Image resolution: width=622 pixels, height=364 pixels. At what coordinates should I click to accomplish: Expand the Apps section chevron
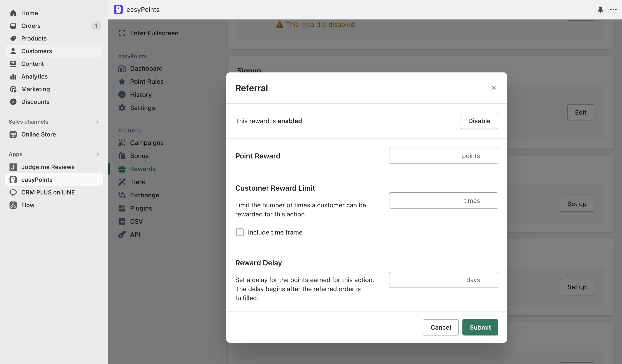97,154
